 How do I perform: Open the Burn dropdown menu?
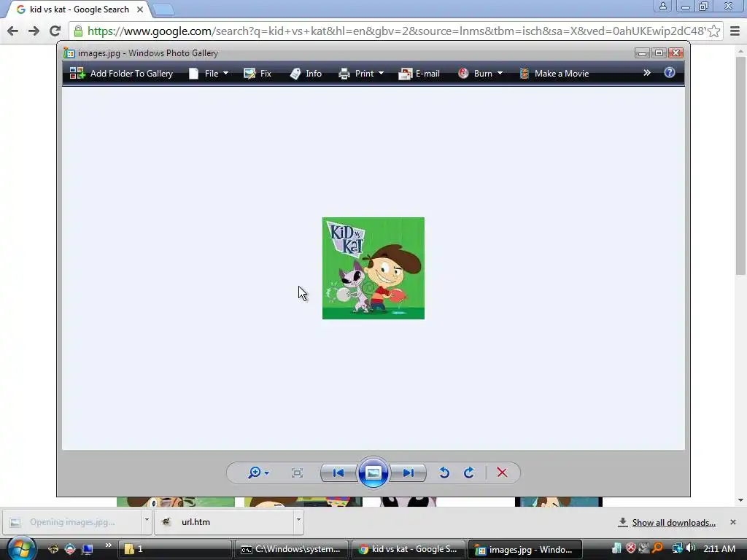pyautogui.click(x=480, y=74)
